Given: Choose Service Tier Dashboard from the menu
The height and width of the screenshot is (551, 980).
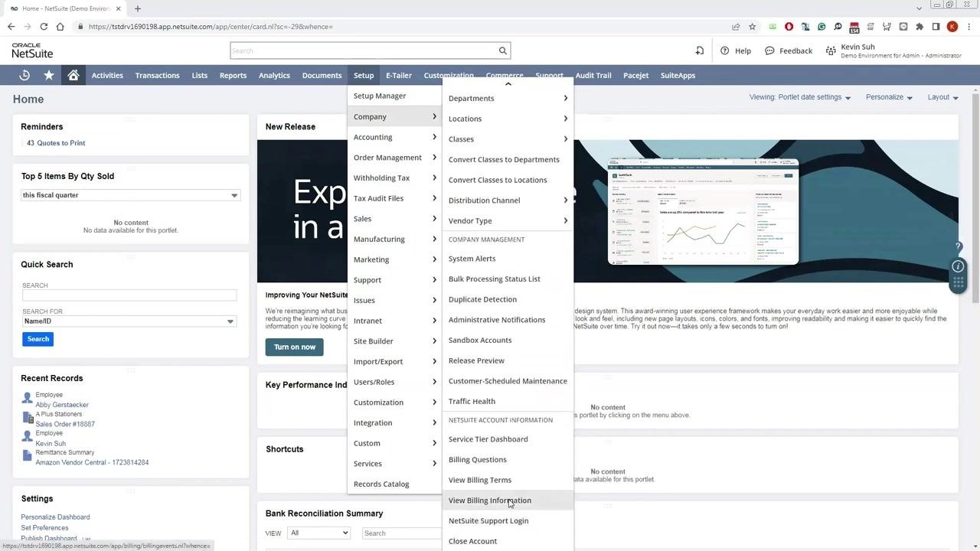Looking at the screenshot, I should click(508, 439).
